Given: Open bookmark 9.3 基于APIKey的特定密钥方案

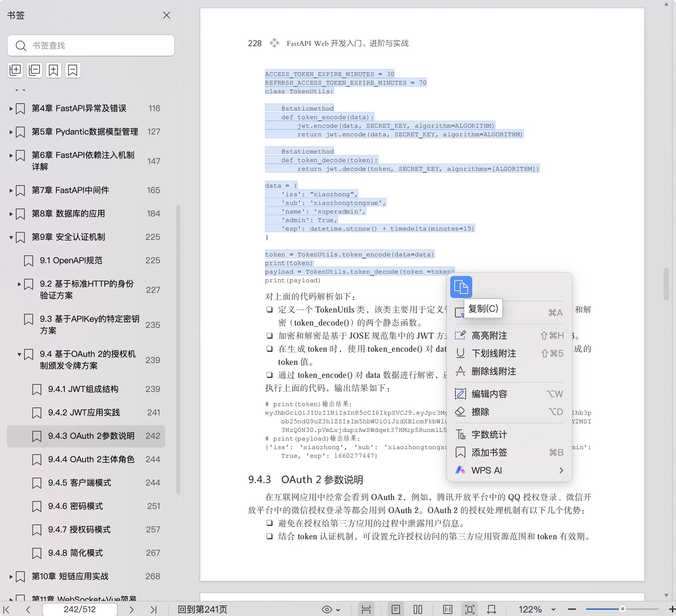Looking at the screenshot, I should coord(86,325).
